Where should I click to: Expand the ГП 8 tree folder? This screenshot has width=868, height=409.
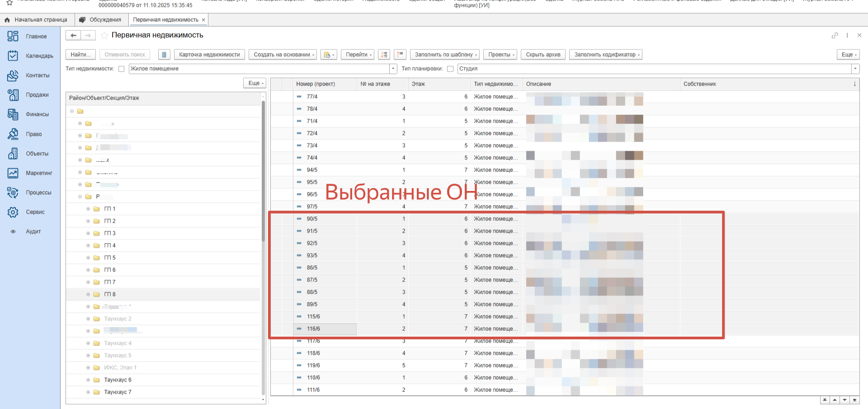(88, 295)
